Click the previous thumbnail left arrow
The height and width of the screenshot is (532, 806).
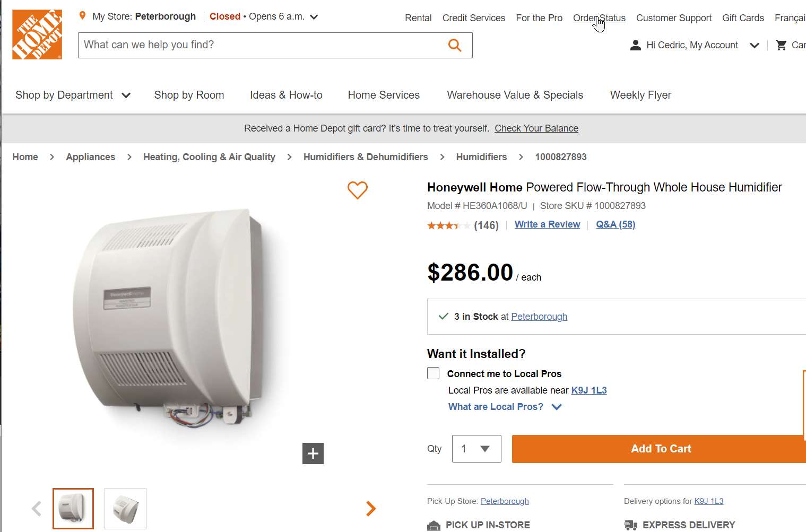(x=36, y=509)
